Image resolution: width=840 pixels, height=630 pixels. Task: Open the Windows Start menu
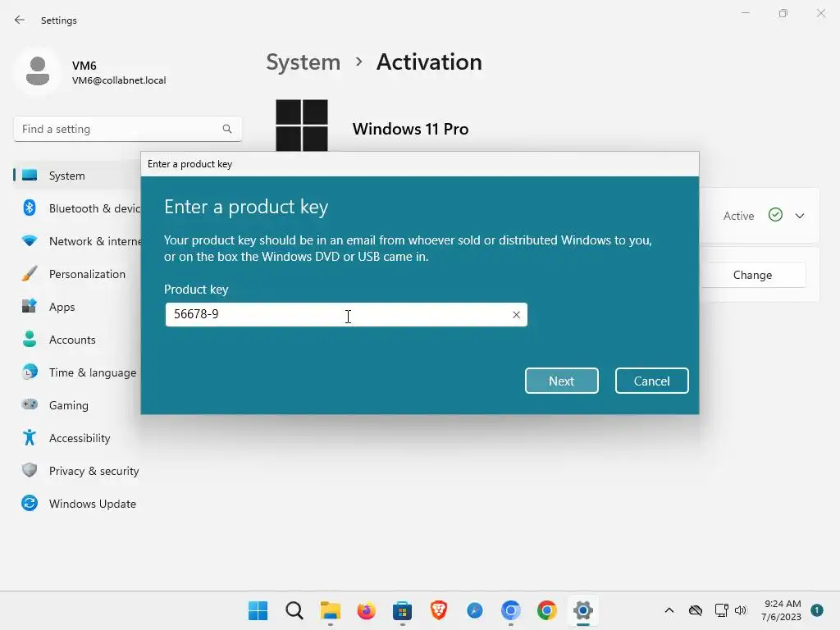point(258,610)
